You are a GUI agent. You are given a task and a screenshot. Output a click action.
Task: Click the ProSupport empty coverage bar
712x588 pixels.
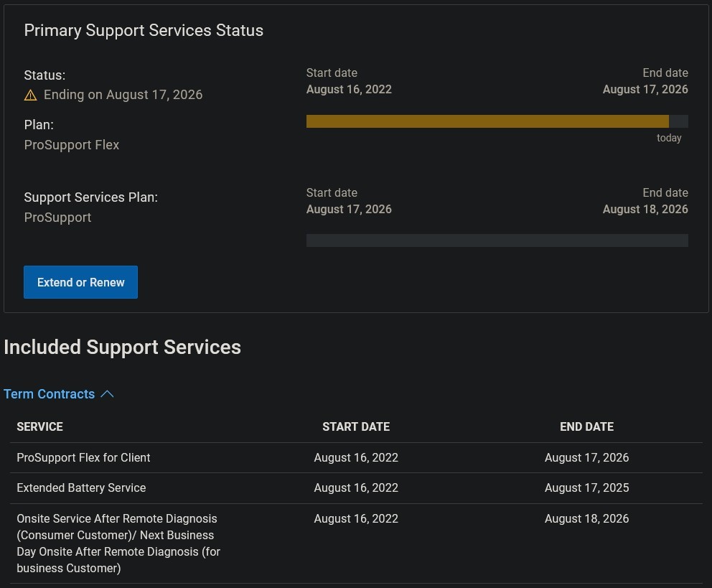497,241
